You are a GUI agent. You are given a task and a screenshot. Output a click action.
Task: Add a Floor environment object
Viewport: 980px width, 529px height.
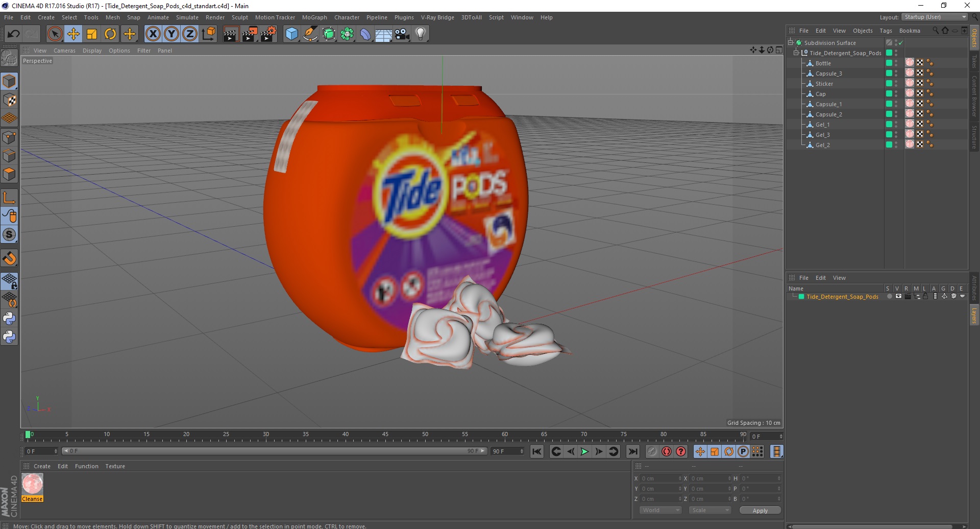(x=384, y=34)
